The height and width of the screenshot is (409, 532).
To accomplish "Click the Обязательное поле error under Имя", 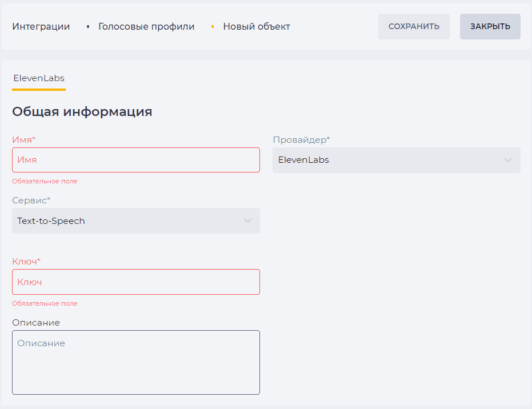I will tap(45, 181).
